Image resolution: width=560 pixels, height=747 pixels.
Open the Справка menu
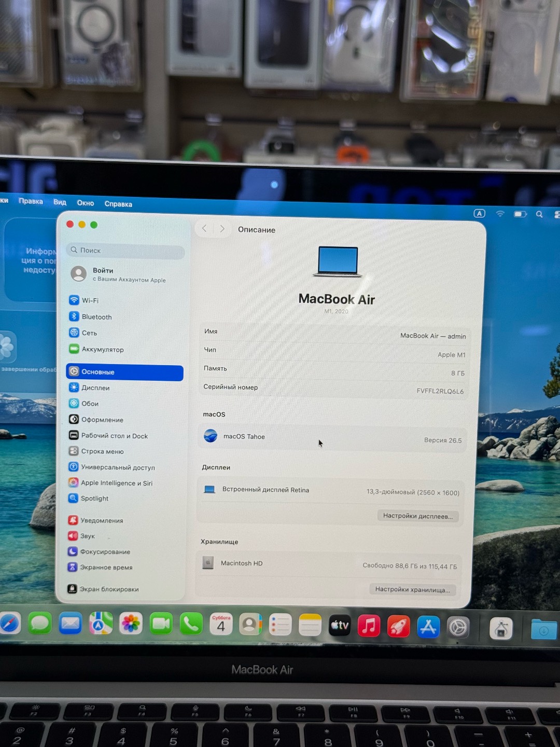coord(118,204)
